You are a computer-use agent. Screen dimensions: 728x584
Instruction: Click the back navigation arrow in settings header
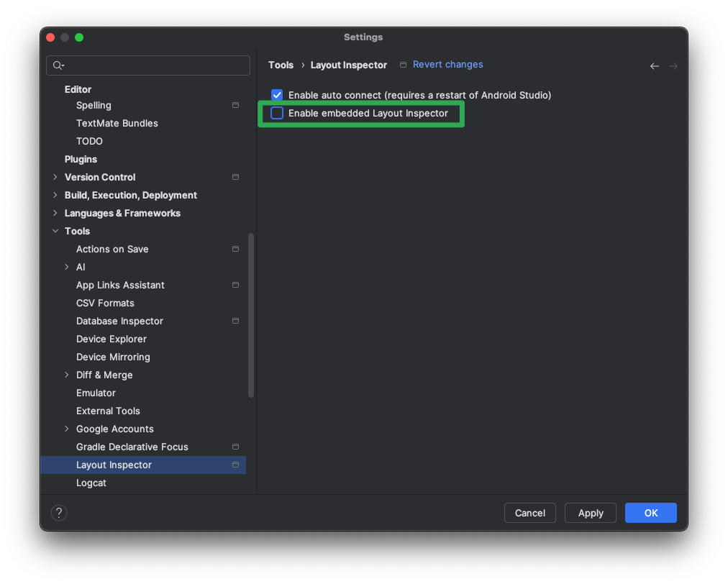tap(654, 65)
